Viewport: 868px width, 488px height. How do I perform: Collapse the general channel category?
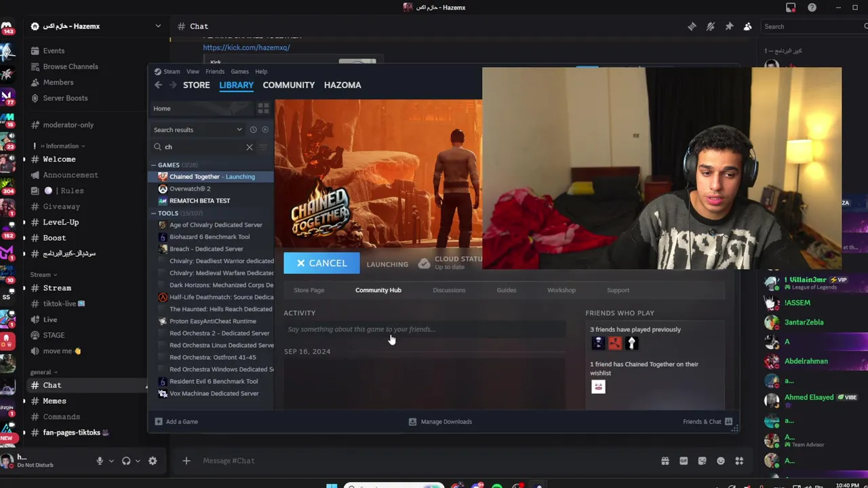[43, 372]
